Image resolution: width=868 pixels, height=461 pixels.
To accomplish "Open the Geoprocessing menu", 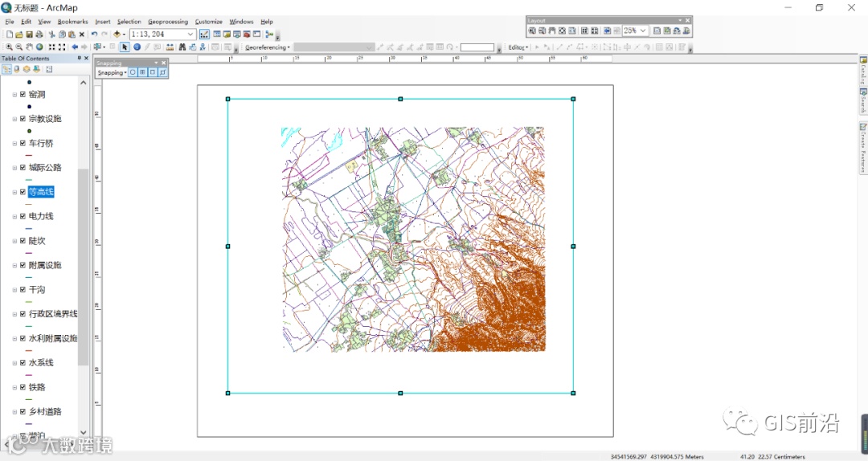I will point(167,22).
